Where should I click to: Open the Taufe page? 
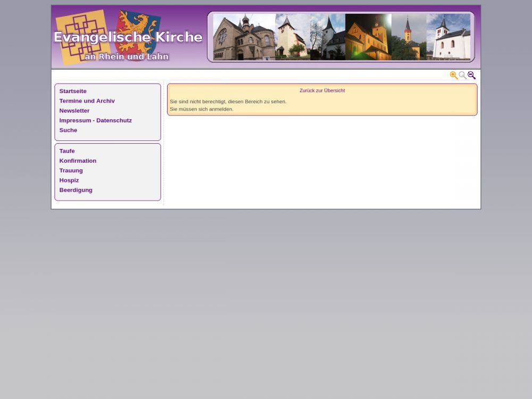point(67,151)
